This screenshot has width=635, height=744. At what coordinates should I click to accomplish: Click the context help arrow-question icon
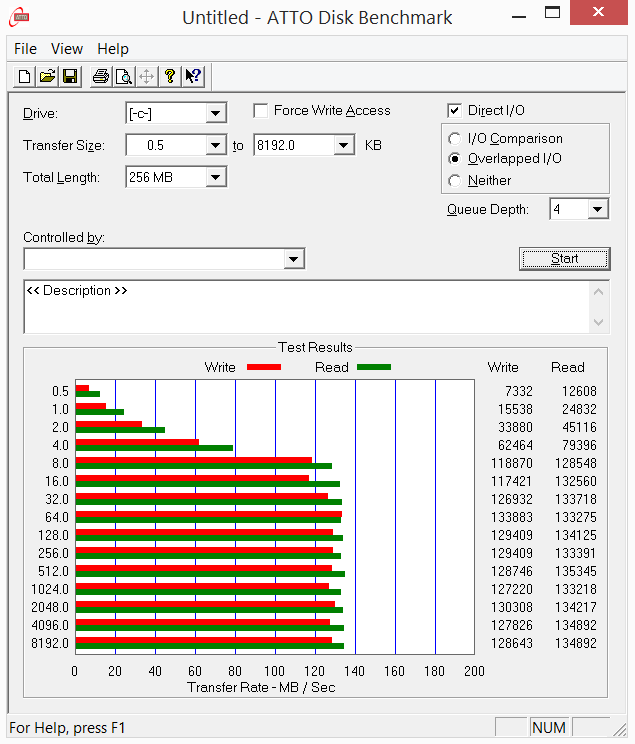coord(193,76)
